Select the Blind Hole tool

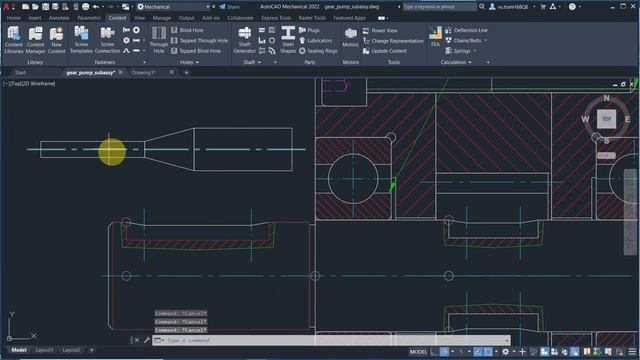(187, 30)
